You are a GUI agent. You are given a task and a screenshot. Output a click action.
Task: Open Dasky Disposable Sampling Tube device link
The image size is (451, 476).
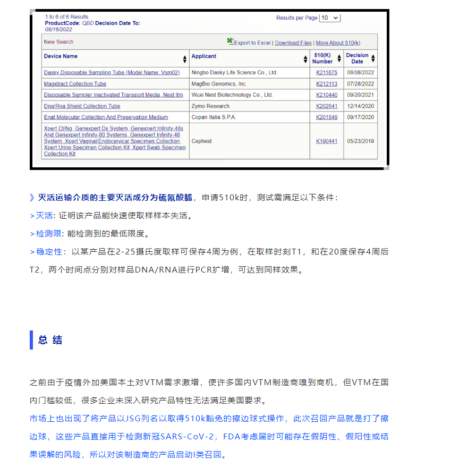point(112,73)
